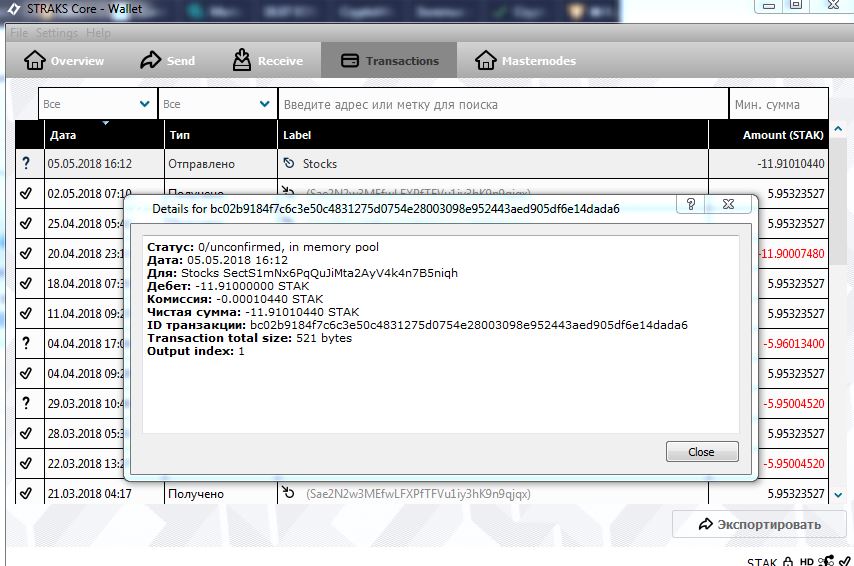The width and height of the screenshot is (854, 566).
Task: Click the network connections icon in status bar
Action: pos(826,561)
